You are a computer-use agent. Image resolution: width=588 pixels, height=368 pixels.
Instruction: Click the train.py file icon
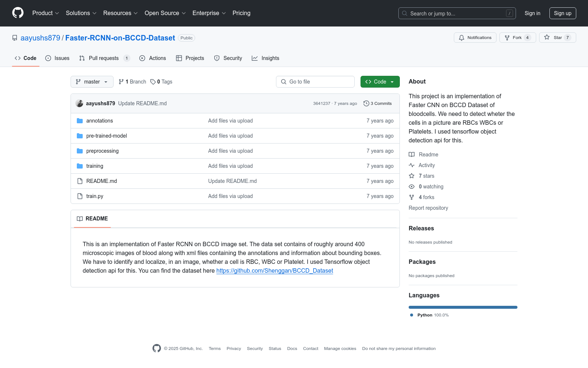80,196
